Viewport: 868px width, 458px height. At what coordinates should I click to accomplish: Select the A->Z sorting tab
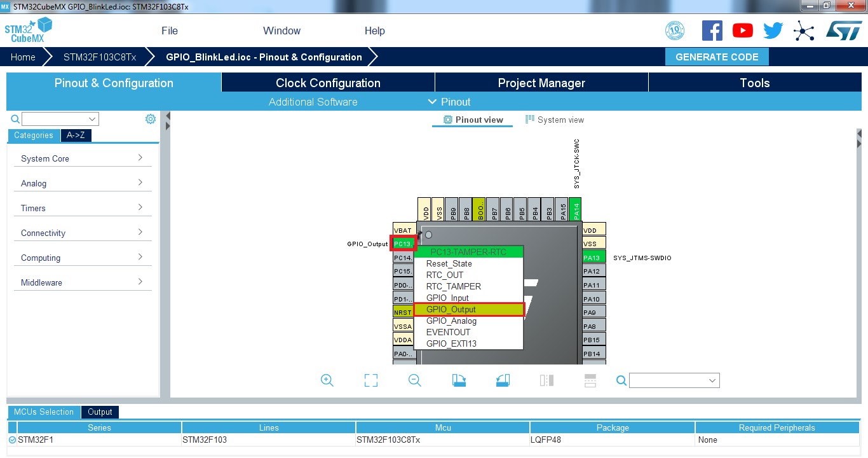pos(76,135)
